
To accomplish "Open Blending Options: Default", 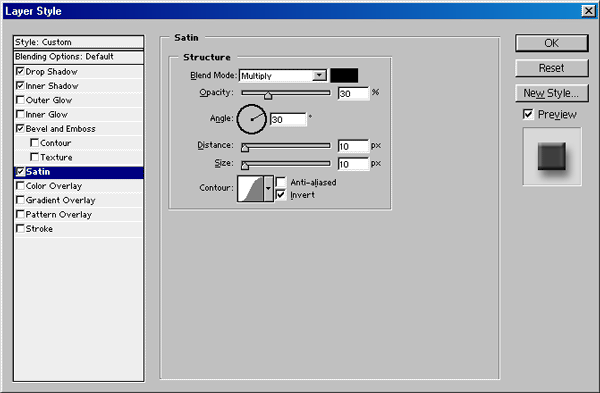I will (78, 57).
